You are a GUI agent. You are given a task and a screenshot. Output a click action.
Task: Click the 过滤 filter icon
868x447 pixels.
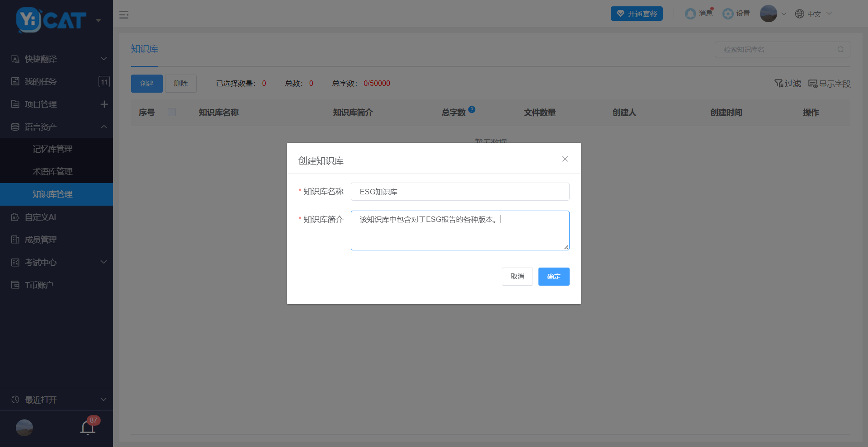coord(778,84)
